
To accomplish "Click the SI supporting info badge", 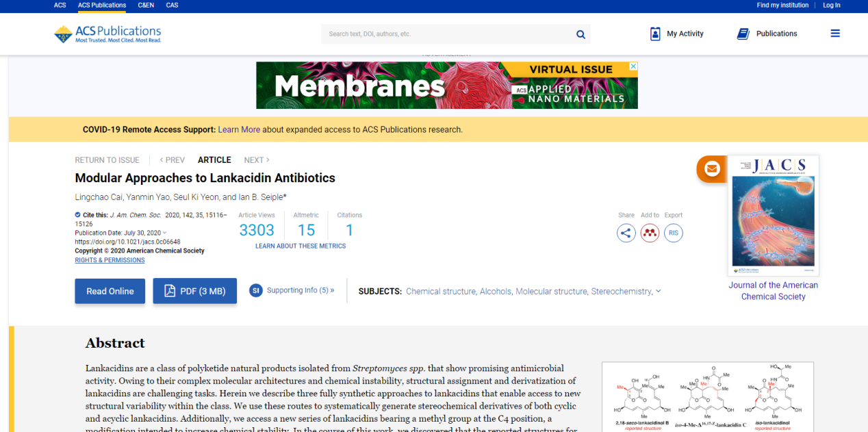I will click(x=256, y=291).
